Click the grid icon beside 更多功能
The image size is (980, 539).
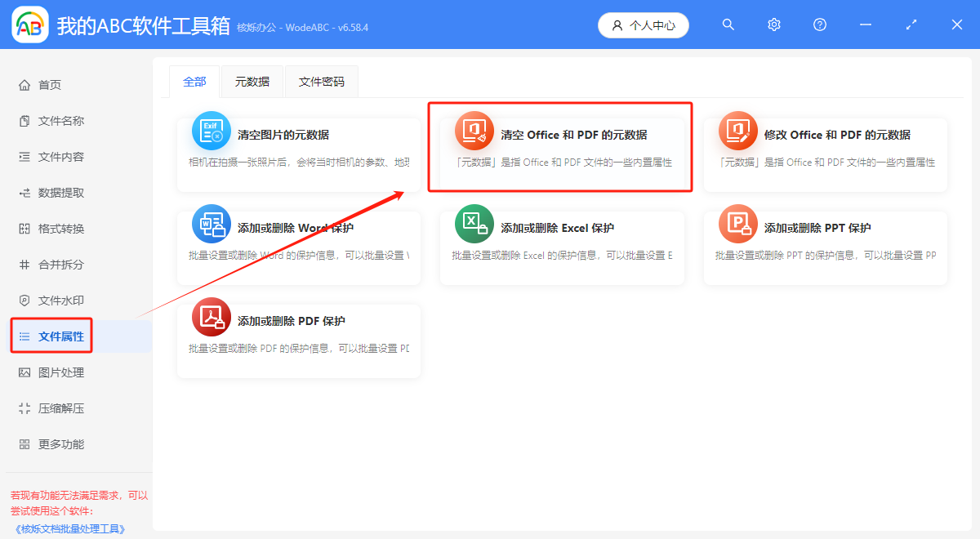24,444
